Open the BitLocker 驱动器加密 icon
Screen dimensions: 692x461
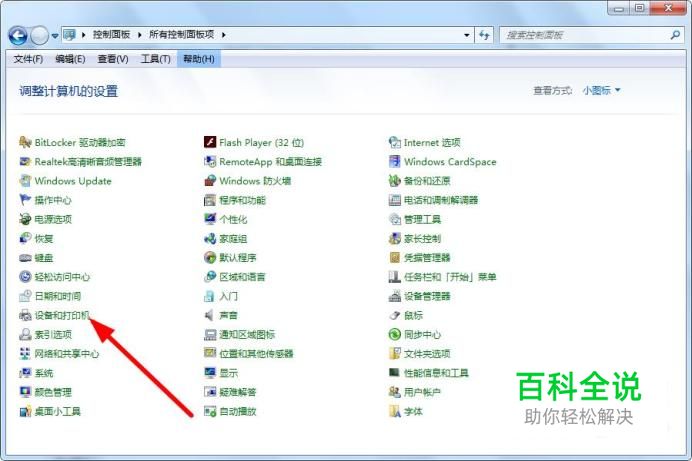[25, 142]
